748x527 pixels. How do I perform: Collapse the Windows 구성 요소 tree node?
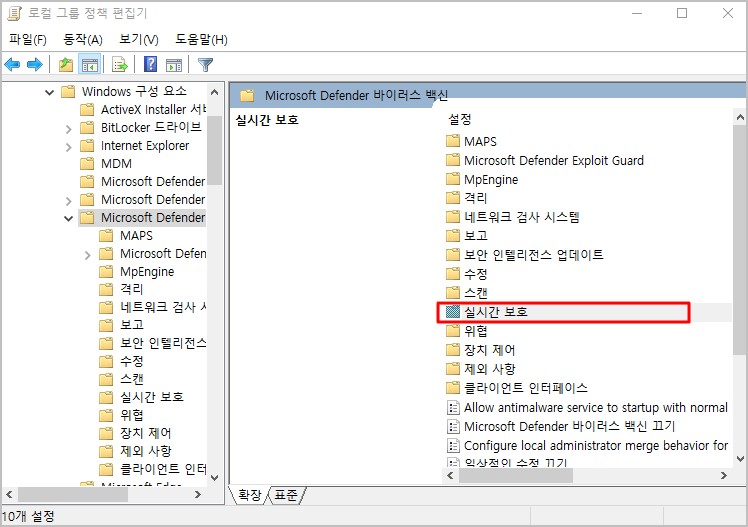[x=50, y=92]
